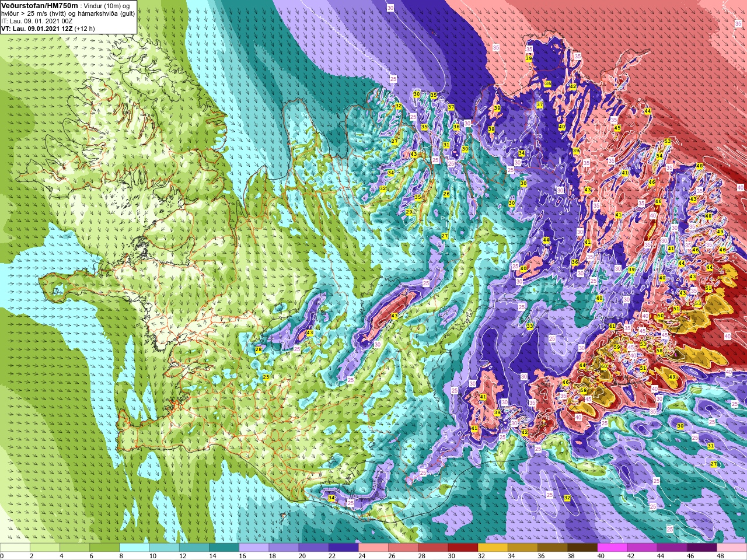Click the yellow gust label 26
747x560 pixels.
click(x=446, y=194)
